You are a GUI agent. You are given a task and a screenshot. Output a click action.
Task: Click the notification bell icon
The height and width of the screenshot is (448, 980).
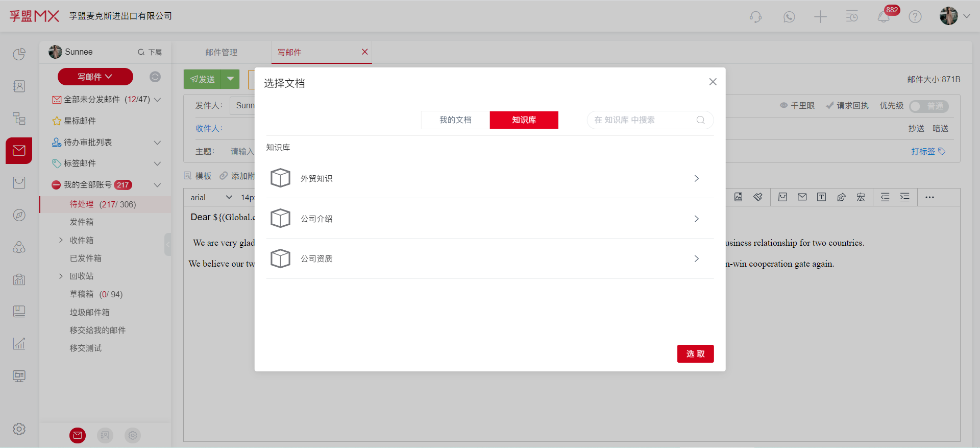point(884,17)
